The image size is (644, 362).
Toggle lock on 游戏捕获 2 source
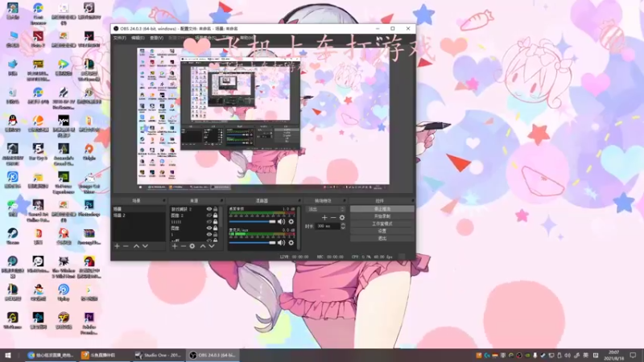coord(215,209)
